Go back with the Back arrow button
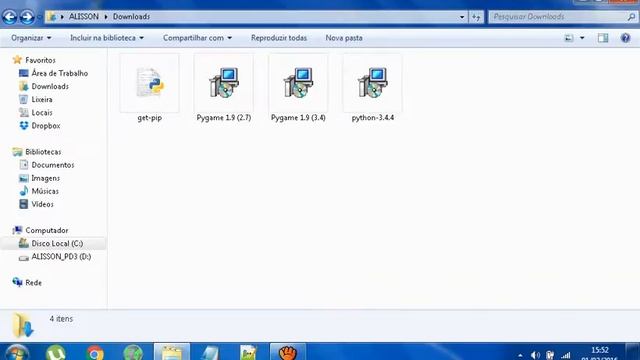This screenshot has height=360, width=640. point(9,17)
